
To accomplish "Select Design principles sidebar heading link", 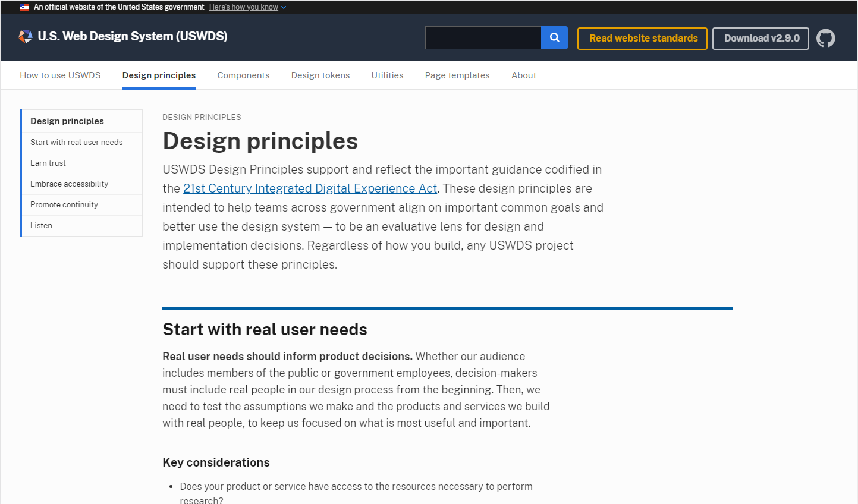I will (82, 121).
